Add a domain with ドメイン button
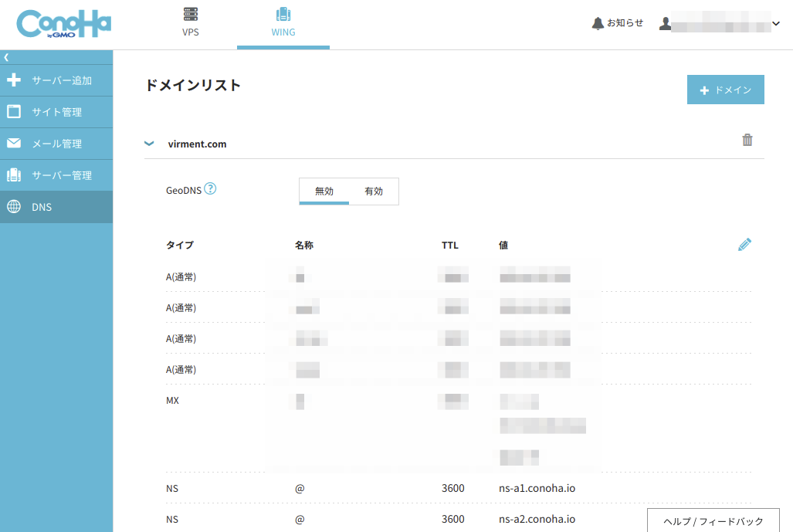Image resolution: width=793 pixels, height=532 pixels. pyautogui.click(x=724, y=90)
